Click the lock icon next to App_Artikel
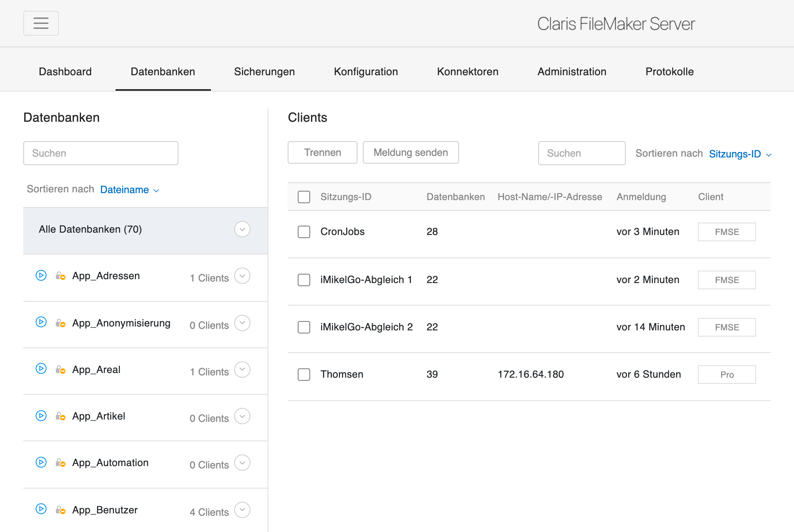The width and height of the screenshot is (794, 532). 60,416
